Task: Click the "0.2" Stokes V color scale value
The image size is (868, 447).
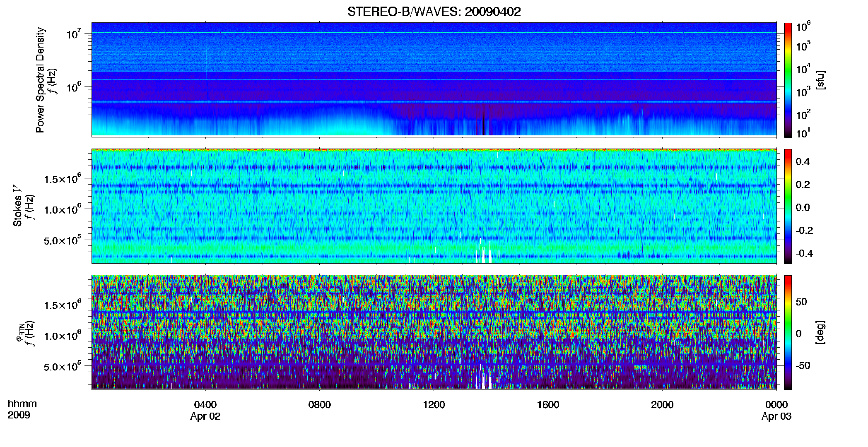Action: click(x=803, y=185)
